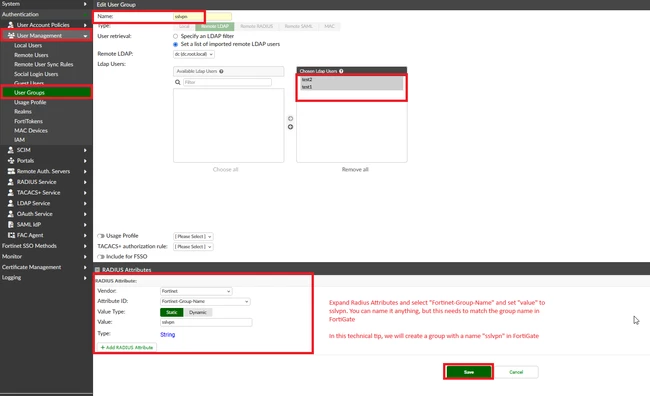Image resolution: width=650 pixels, height=396 pixels.
Task: Open Remote Users menu item
Action: 31,55
